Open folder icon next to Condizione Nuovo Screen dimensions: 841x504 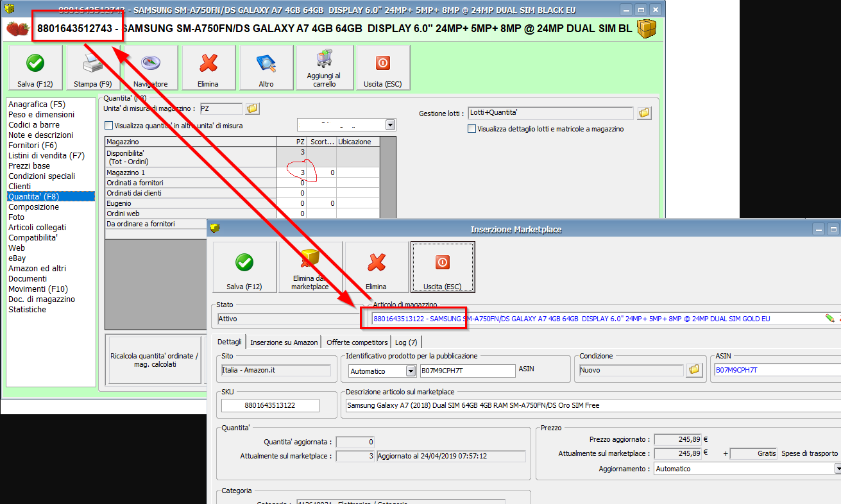693,370
